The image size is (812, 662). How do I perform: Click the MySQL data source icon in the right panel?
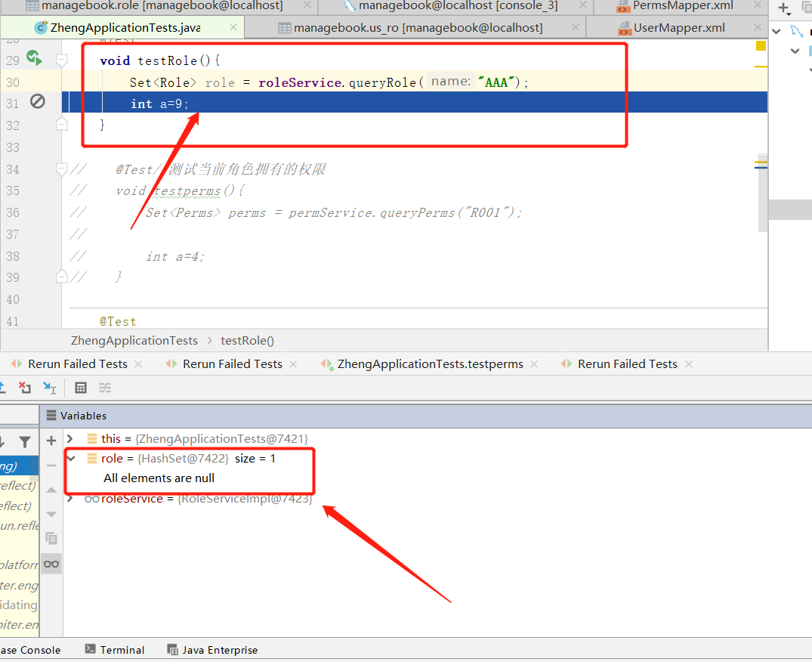796,32
